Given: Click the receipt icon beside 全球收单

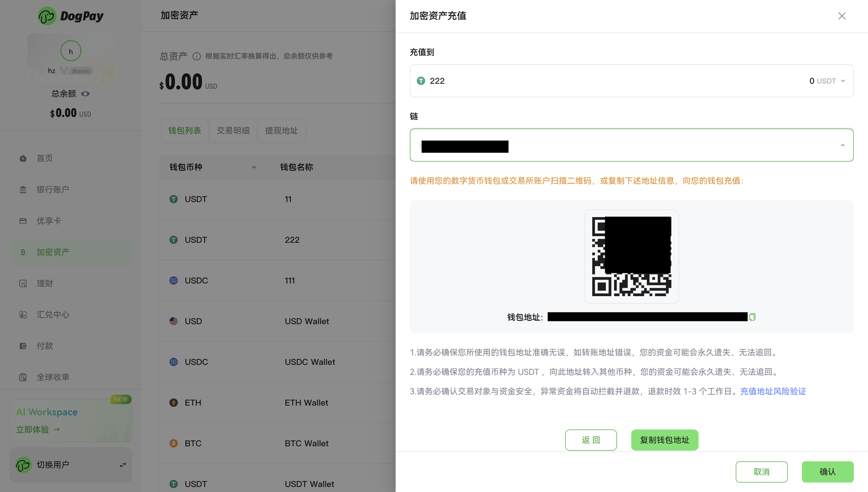Looking at the screenshot, I should pos(23,377).
